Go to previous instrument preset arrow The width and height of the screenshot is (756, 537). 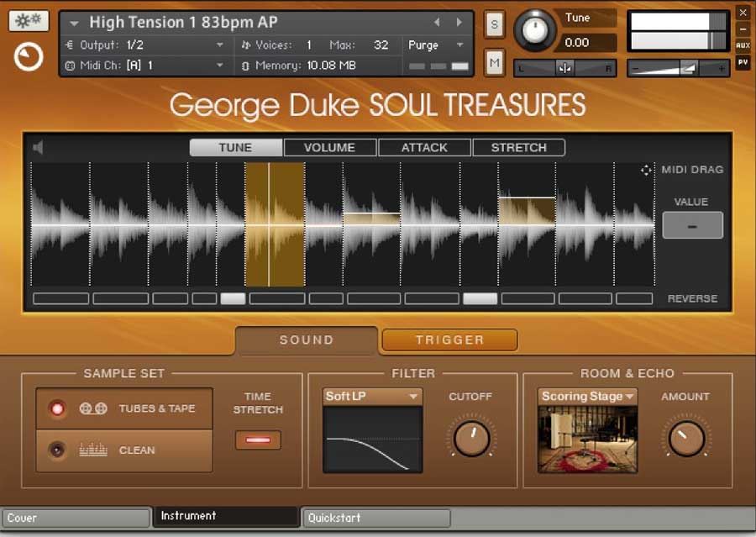[x=437, y=22]
